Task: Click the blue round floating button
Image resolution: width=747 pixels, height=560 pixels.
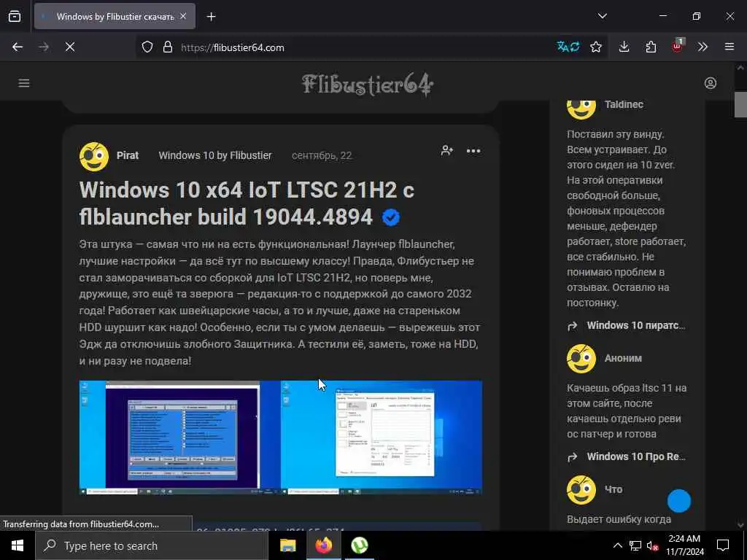Action: [679, 501]
